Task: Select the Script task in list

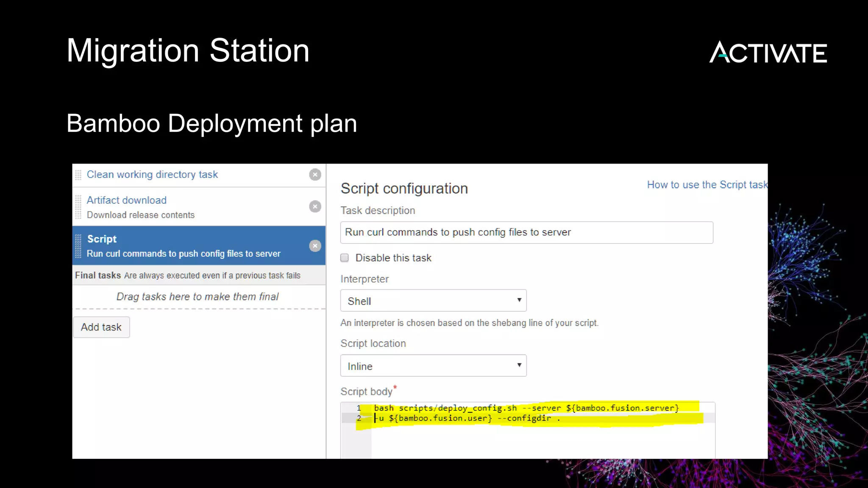Action: 199,246
